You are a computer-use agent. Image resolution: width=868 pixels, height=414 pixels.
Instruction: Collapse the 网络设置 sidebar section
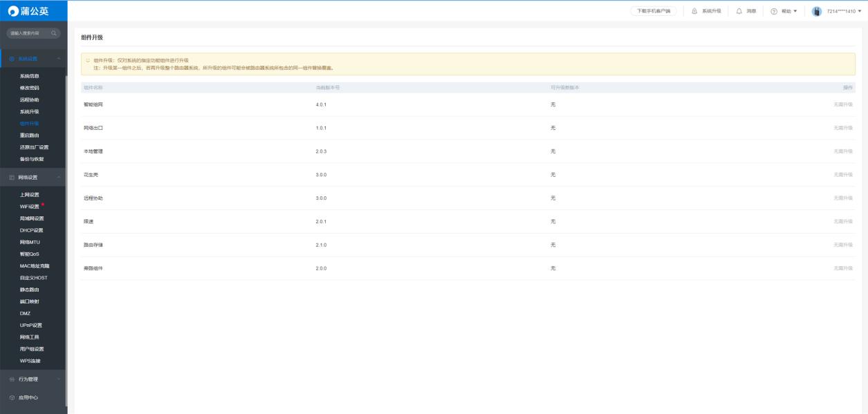coord(59,178)
